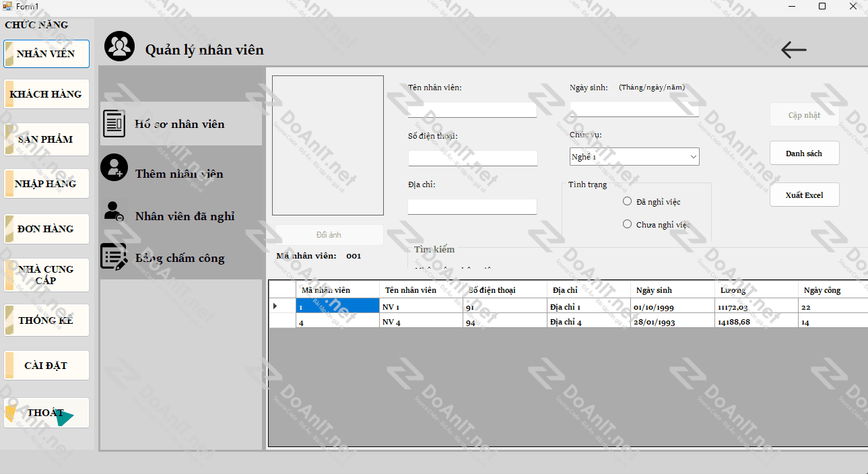Open the THỐNG KÊ section
This screenshot has height=474, width=868.
[46, 320]
